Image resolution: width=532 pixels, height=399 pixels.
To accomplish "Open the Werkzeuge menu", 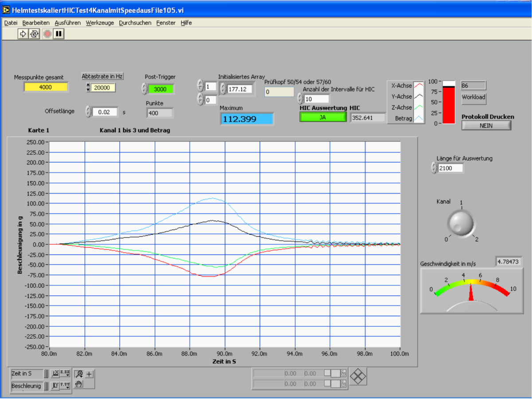I will tap(100, 23).
